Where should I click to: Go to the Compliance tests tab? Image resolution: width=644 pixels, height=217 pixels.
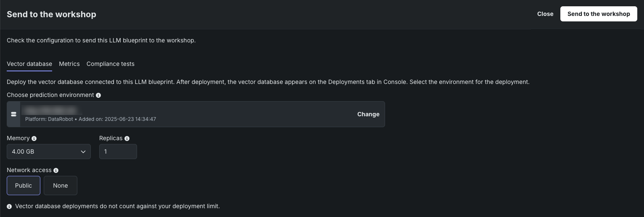(111, 64)
